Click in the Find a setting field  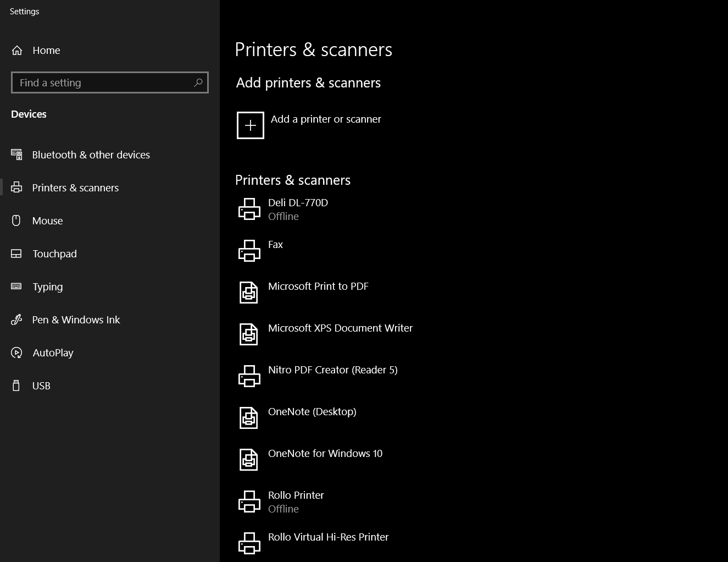(102, 82)
